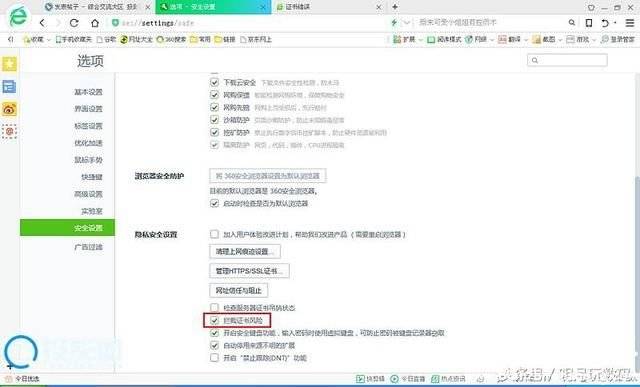
Task: Click the blue news list sidebar icon
Action: [9, 87]
